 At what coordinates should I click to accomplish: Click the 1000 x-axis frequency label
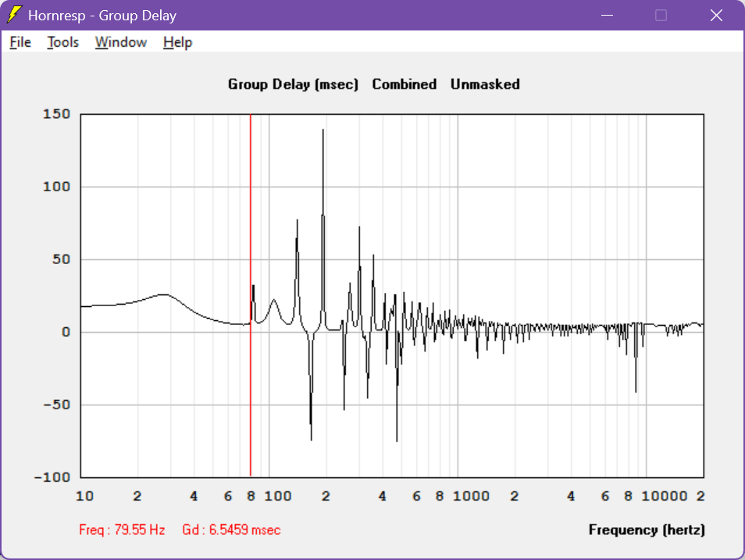tap(471, 496)
